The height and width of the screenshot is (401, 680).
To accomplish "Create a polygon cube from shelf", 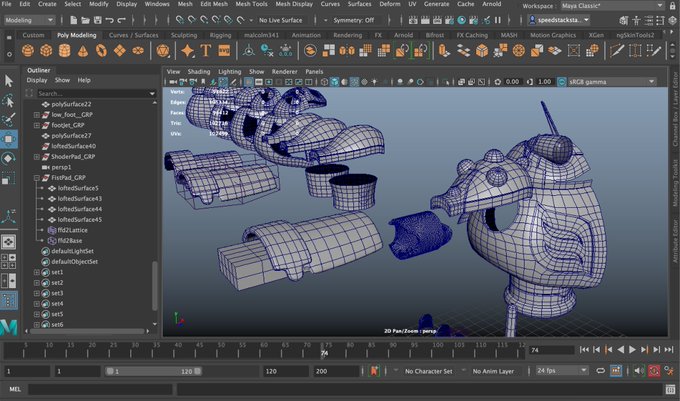I will click(x=46, y=51).
